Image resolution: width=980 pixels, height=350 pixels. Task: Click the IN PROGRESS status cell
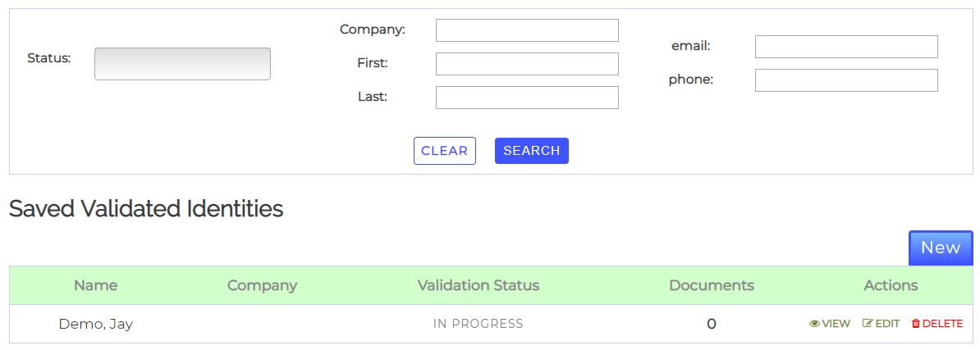tap(478, 324)
